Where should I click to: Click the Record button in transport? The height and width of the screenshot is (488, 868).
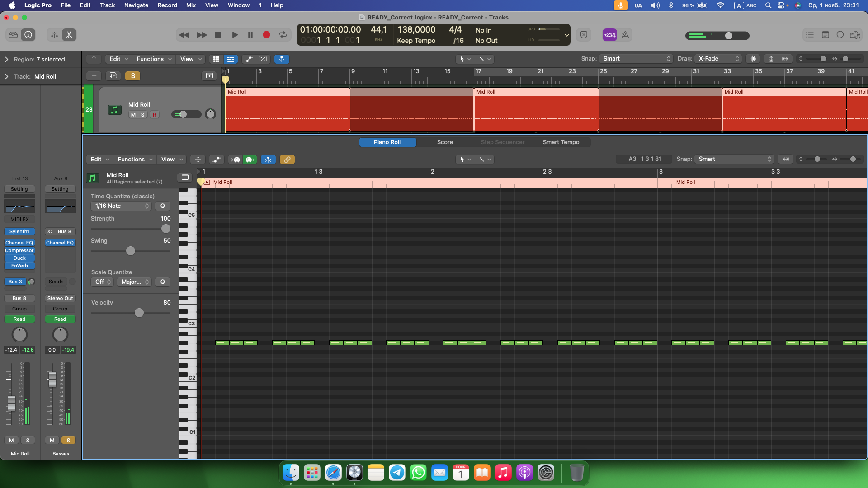[266, 35]
